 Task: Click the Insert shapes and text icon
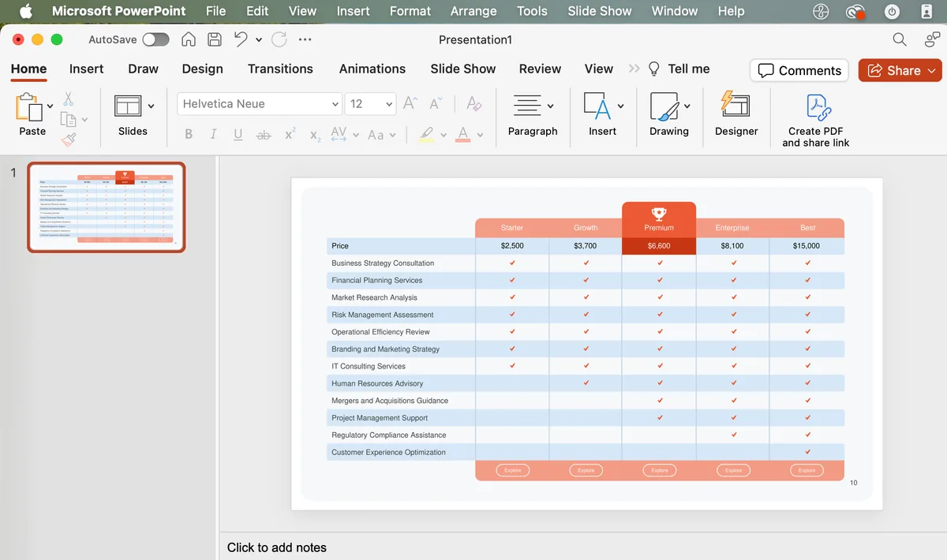597,106
